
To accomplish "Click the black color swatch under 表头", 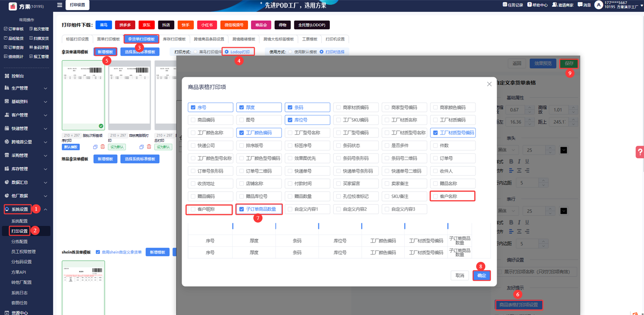I will tap(564, 150).
